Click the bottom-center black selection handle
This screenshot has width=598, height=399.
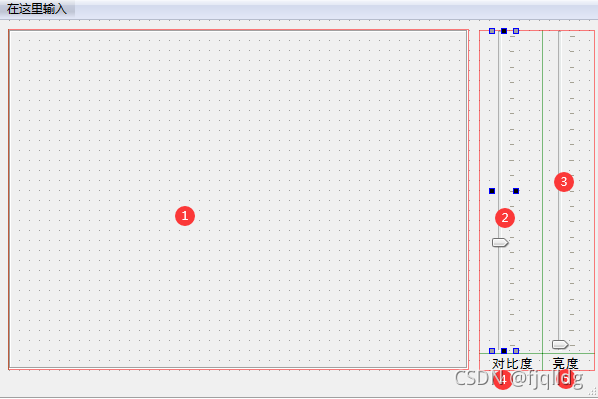click(x=504, y=351)
